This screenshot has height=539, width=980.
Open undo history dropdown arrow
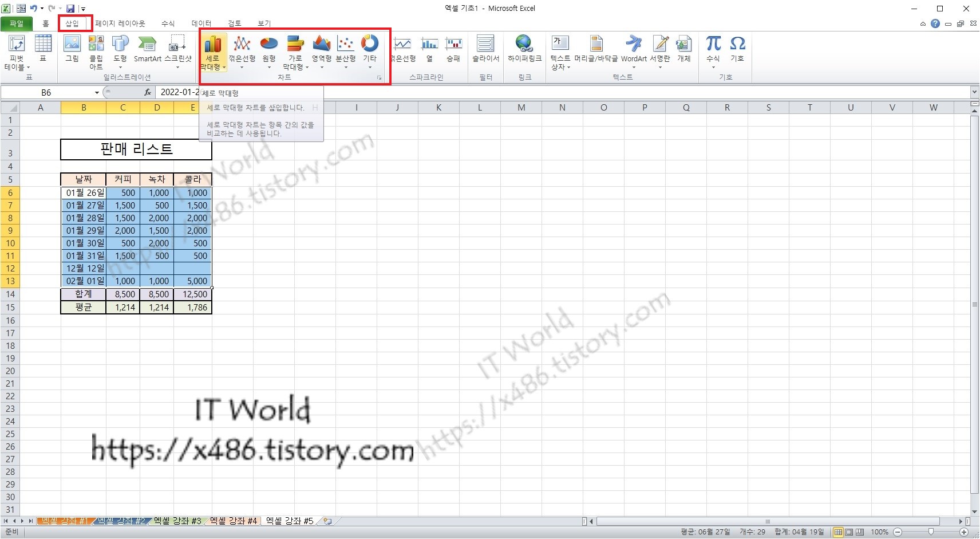[x=42, y=9]
